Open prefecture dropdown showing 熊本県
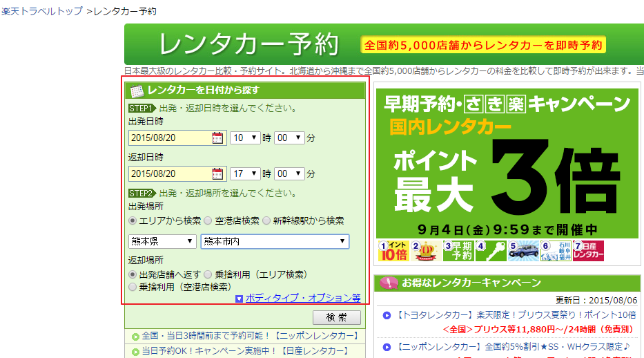Viewport: 644px width, 358px height. coord(162,241)
